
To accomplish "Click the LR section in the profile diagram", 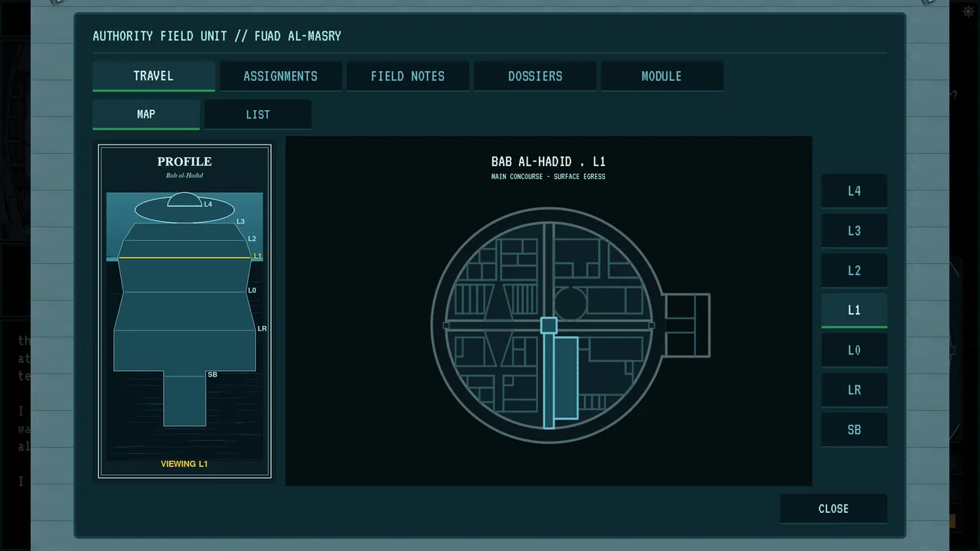I will click(185, 351).
